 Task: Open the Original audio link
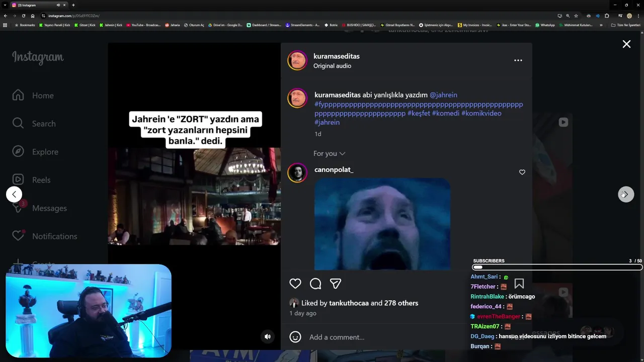[332, 66]
